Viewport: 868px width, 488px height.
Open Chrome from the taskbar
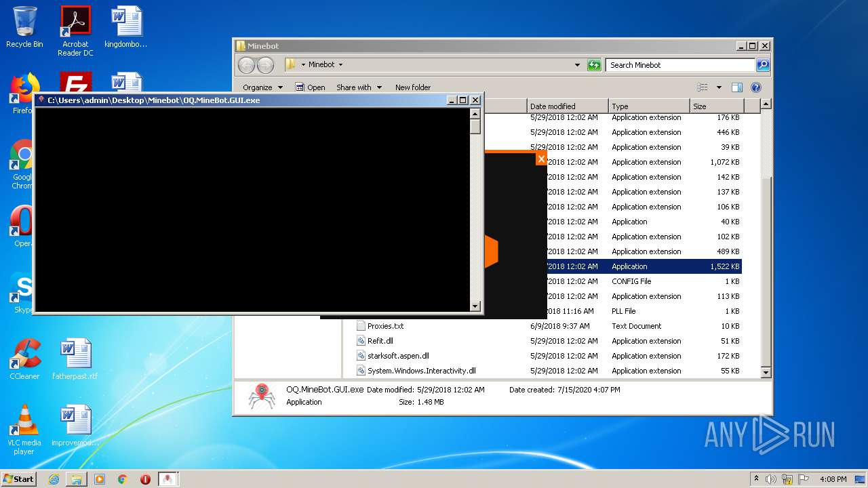123,479
